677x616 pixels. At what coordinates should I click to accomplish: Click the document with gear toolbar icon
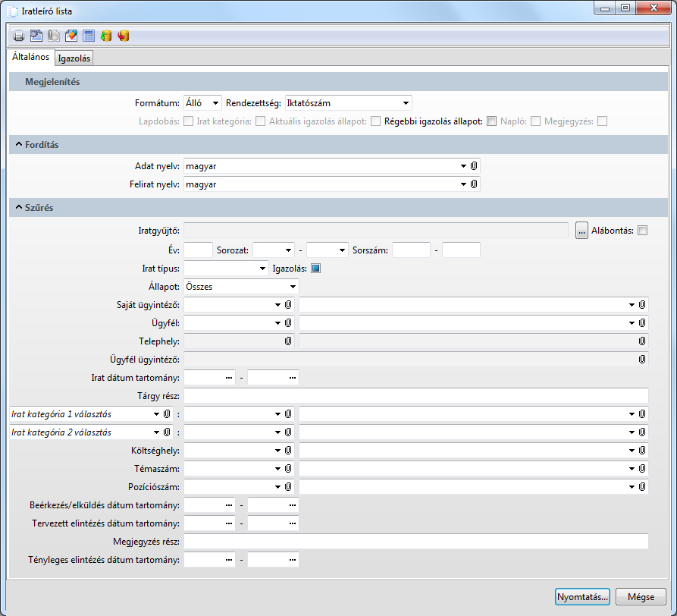tap(36, 36)
